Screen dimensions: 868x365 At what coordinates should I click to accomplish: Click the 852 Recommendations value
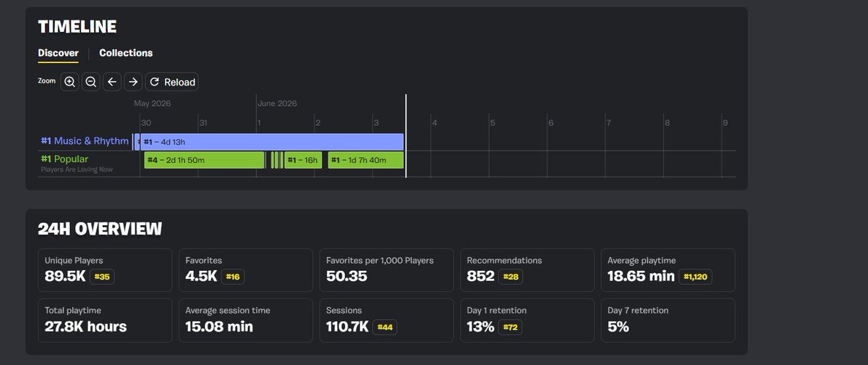coord(481,276)
